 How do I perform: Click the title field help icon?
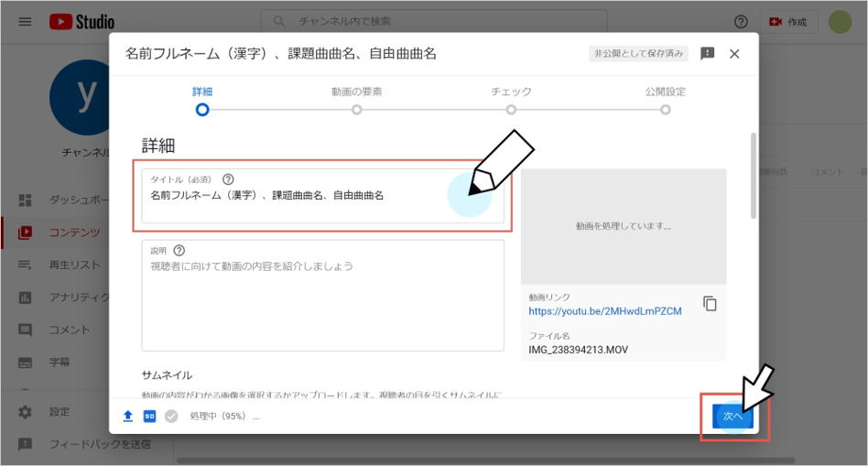click(228, 179)
